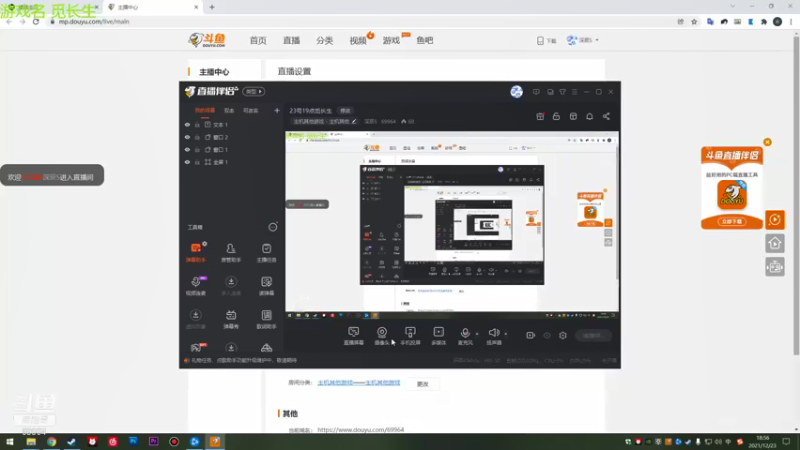The width and height of the screenshot is (800, 450).
Task: Click the pencil icon to edit stream category
Action: point(354,121)
